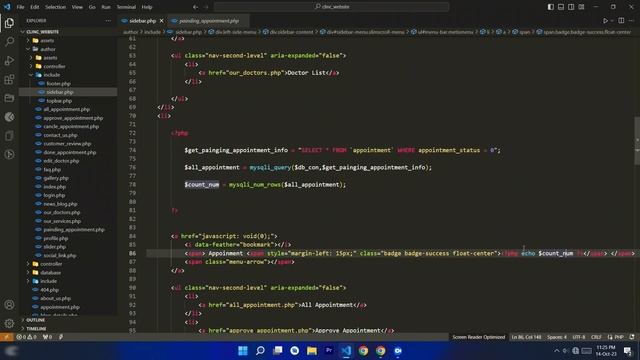This screenshot has height=360, width=640.
Task: Open profile.php in the explorer
Action: pyautogui.click(x=56, y=238)
